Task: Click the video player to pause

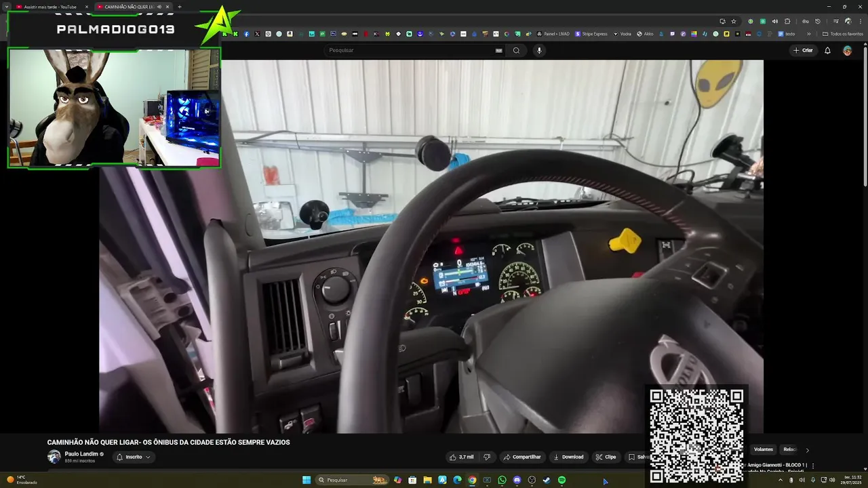Action: 431,246
